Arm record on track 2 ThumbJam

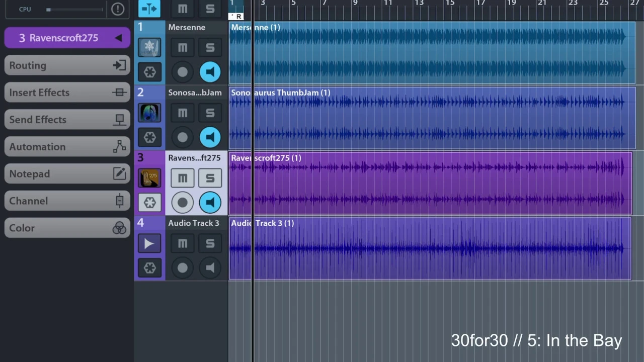[183, 137]
